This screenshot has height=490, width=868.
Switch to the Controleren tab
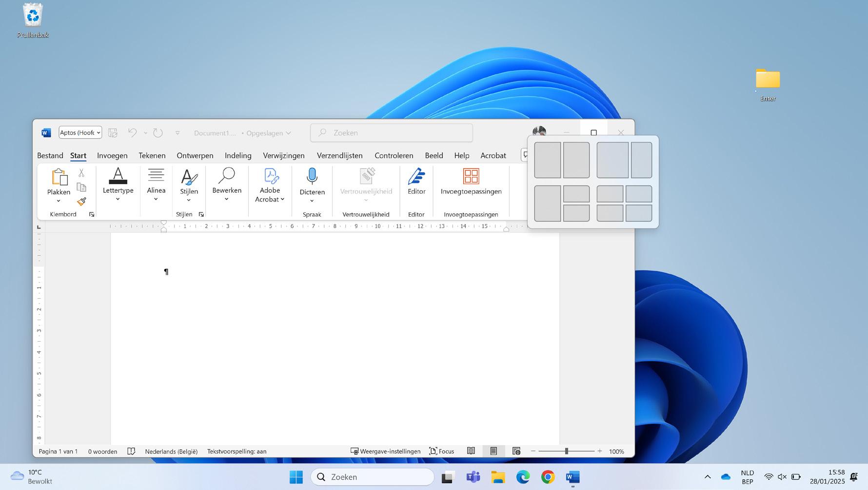point(394,156)
